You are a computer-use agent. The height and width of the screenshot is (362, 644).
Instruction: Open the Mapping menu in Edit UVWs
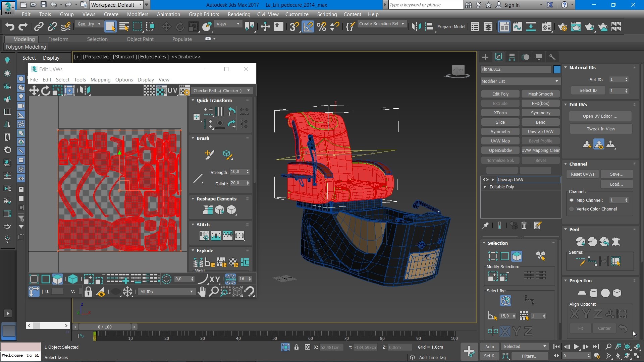100,79
